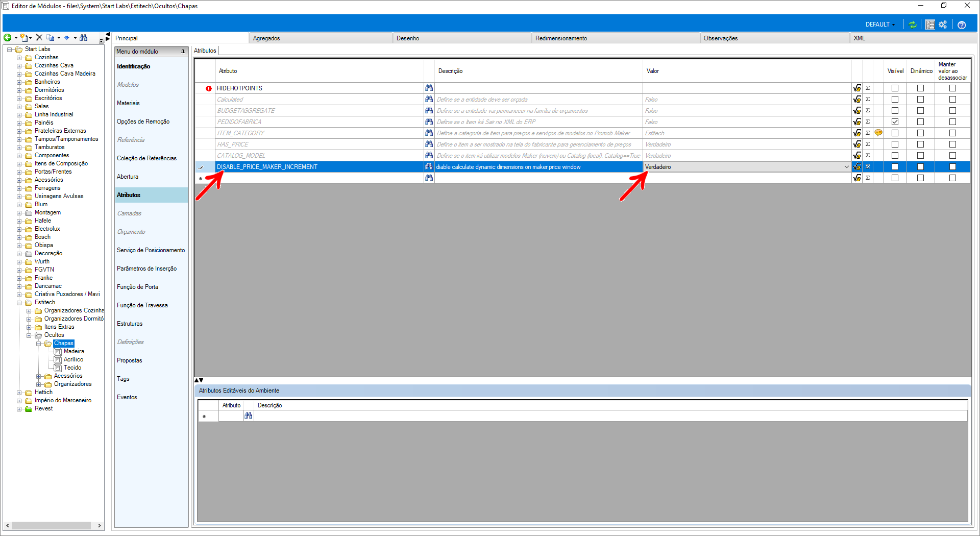Uncheck Visível checkbox for PEDIDOFABRICA
The height and width of the screenshot is (536, 980).
tap(895, 122)
